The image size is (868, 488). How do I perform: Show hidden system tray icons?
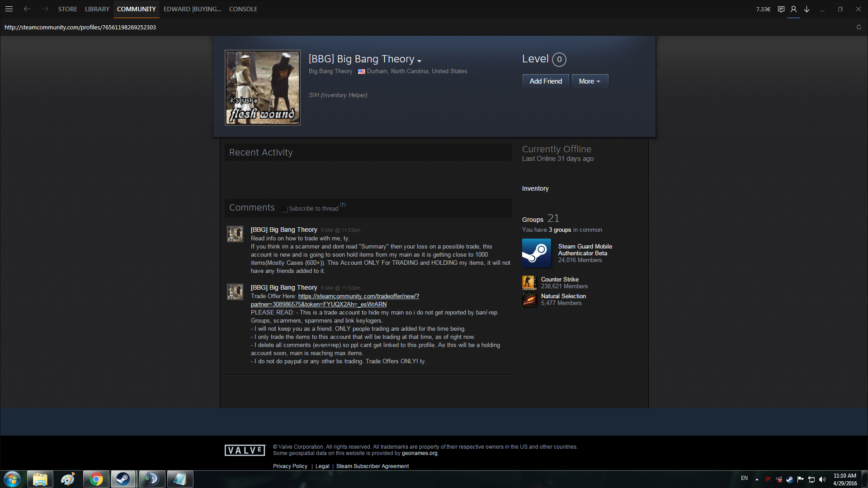757,479
